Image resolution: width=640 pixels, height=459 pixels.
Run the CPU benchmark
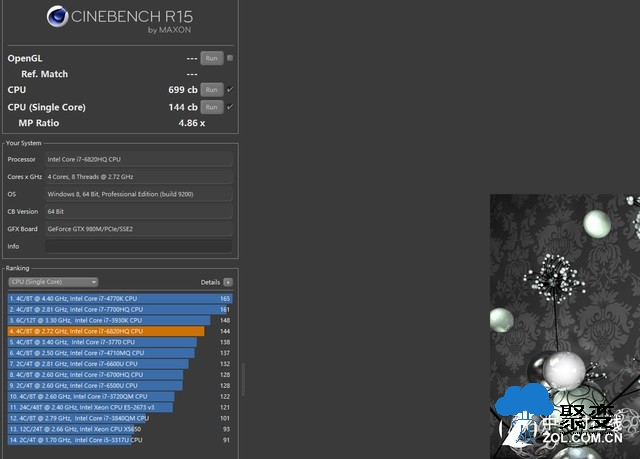tap(211, 90)
